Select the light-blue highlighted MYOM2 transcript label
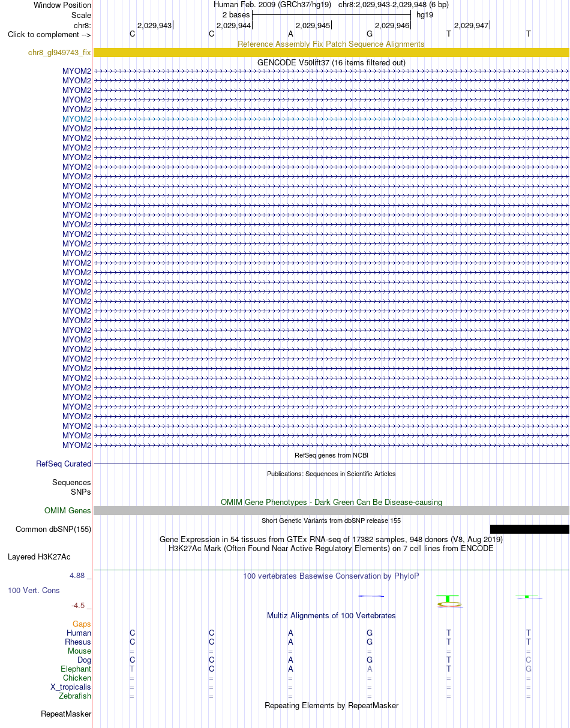The width and height of the screenshot is (570, 728). 77,119
